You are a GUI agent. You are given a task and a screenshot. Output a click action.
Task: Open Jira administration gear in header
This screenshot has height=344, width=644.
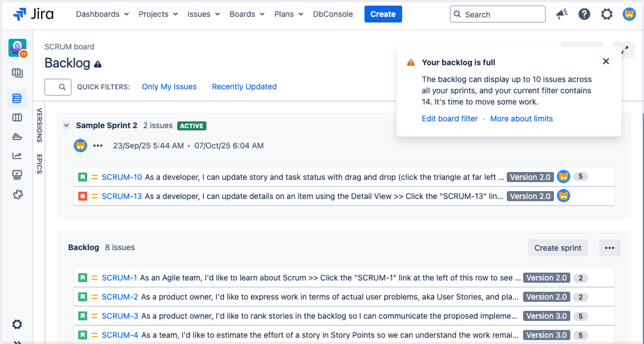[607, 14]
